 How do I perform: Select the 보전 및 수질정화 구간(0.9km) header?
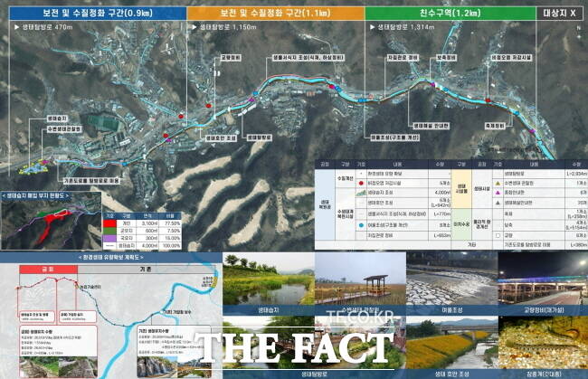tap(93, 14)
